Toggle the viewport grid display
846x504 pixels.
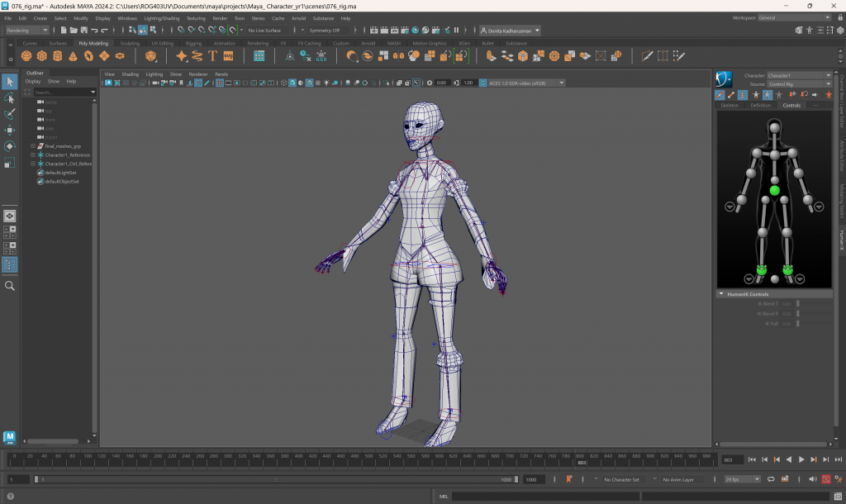(220, 83)
